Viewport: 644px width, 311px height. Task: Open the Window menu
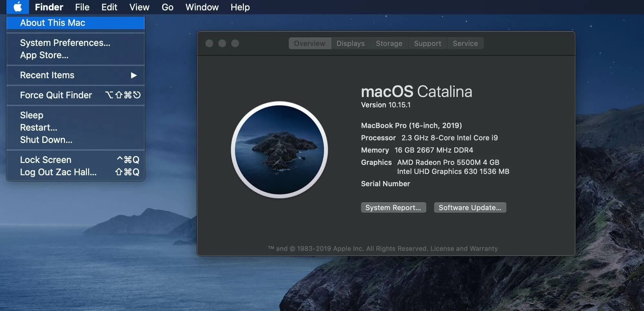pos(202,7)
